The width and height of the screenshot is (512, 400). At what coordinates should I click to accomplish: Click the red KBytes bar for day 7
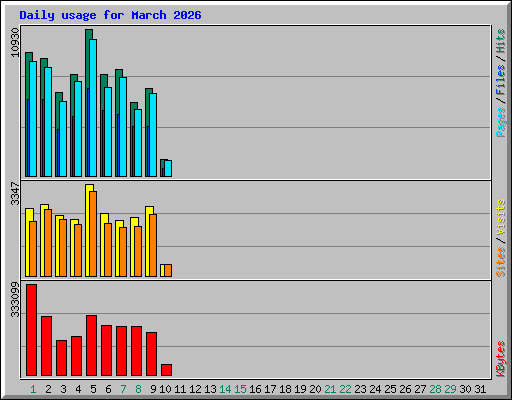click(x=121, y=351)
